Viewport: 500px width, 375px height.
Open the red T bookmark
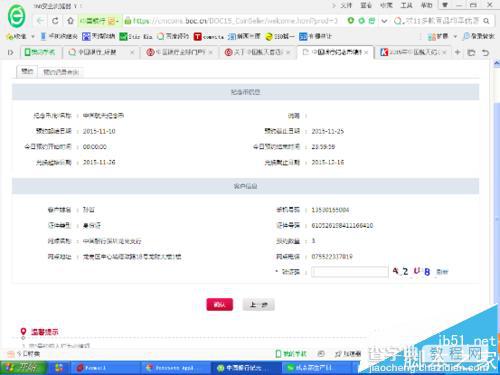(x=209, y=36)
